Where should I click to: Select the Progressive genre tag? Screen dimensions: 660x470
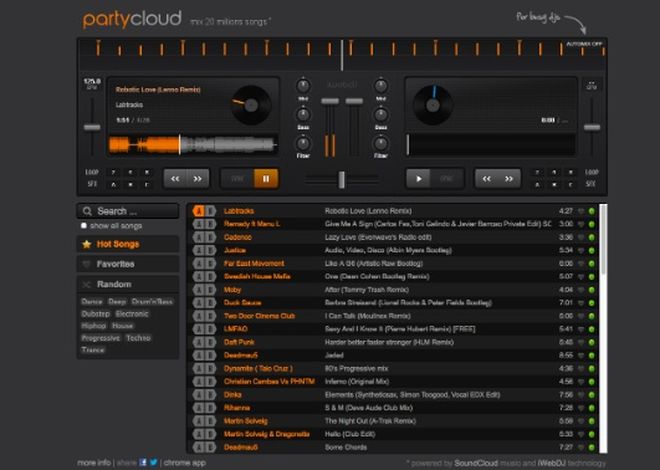[101, 338]
